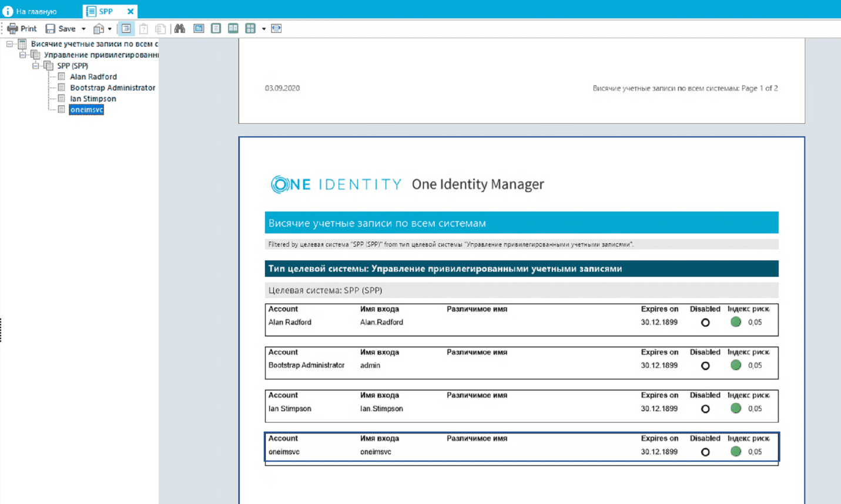Click the fit page width icon
This screenshot has width=841, height=504.
pos(276,29)
